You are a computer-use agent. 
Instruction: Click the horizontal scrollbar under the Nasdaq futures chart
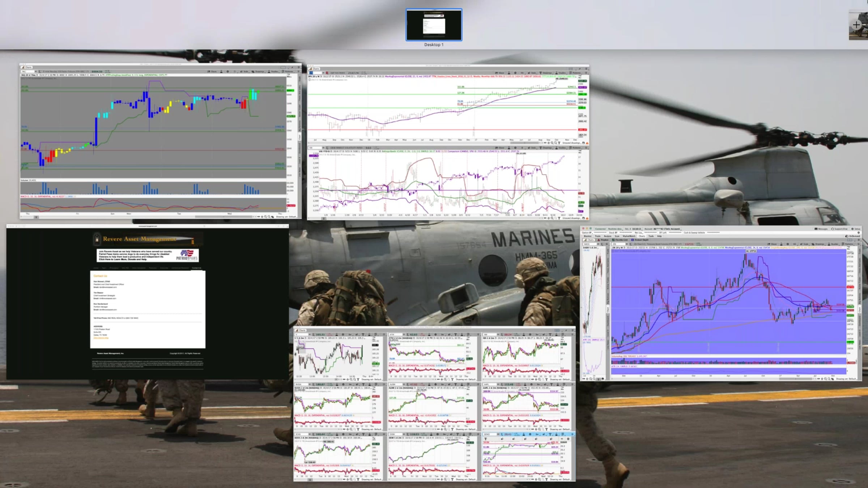(x=224, y=217)
